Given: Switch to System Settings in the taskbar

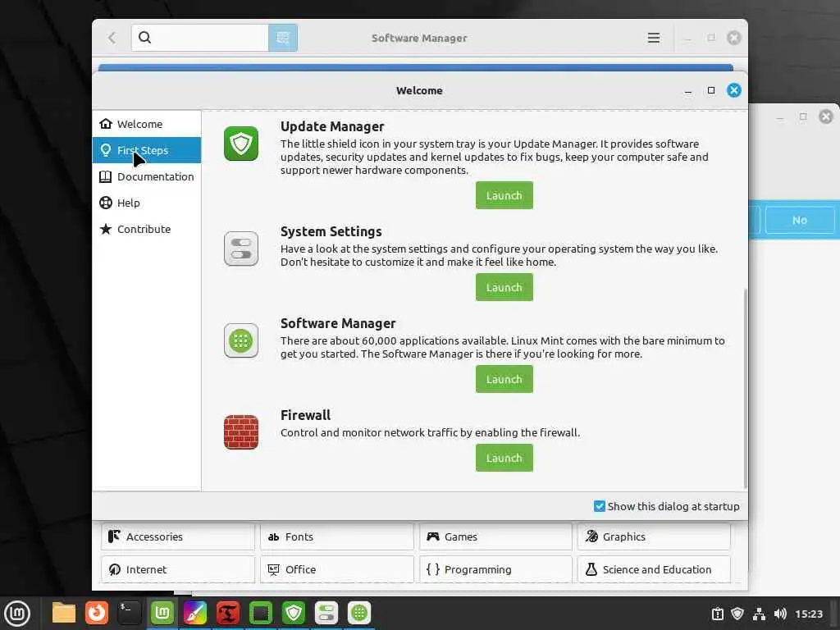Looking at the screenshot, I should (x=326, y=613).
